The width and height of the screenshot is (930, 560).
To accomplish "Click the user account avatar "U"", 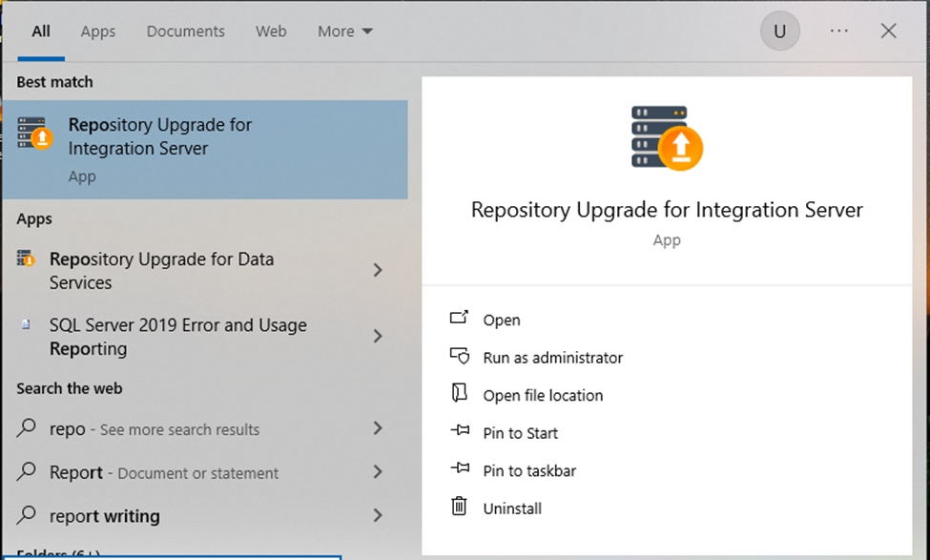I will click(779, 31).
